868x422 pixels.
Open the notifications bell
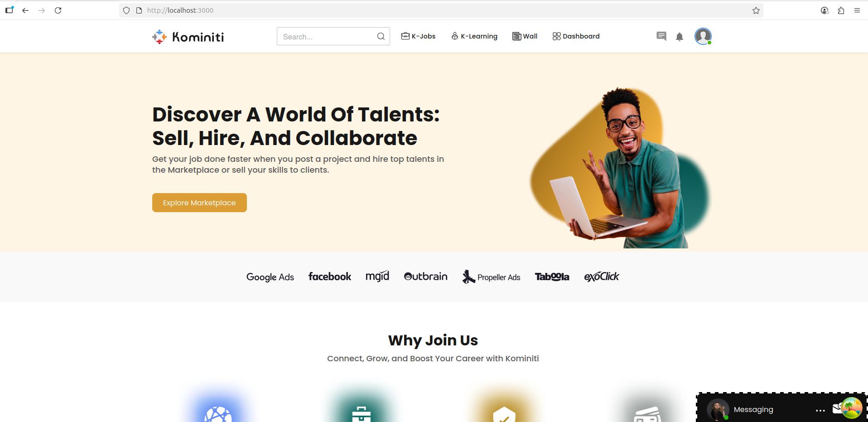click(x=680, y=37)
